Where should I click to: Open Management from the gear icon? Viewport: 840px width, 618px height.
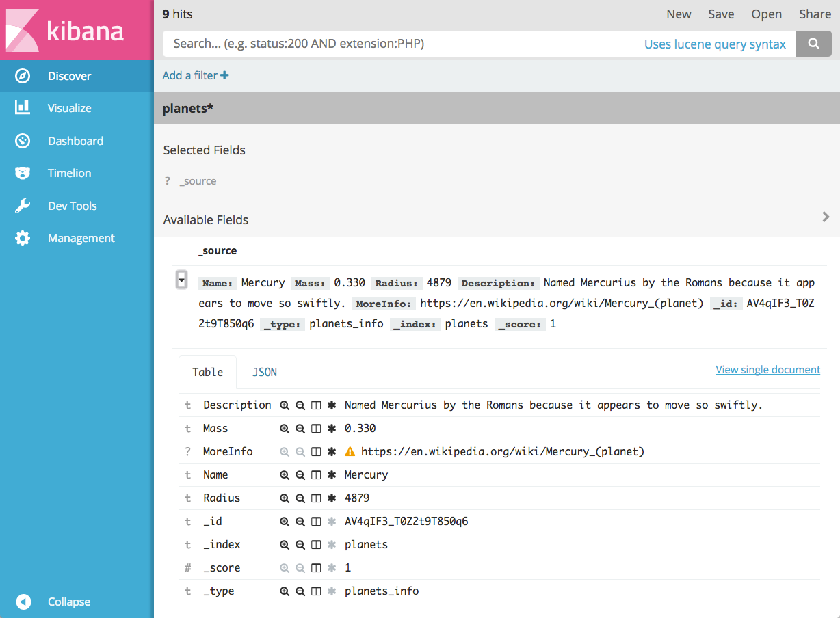click(x=23, y=238)
